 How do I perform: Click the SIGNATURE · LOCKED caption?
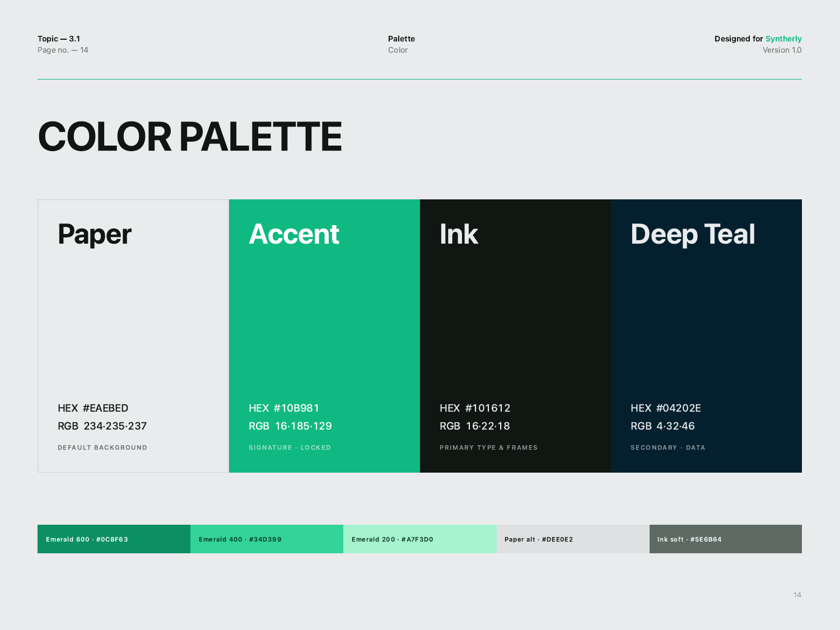(x=290, y=447)
